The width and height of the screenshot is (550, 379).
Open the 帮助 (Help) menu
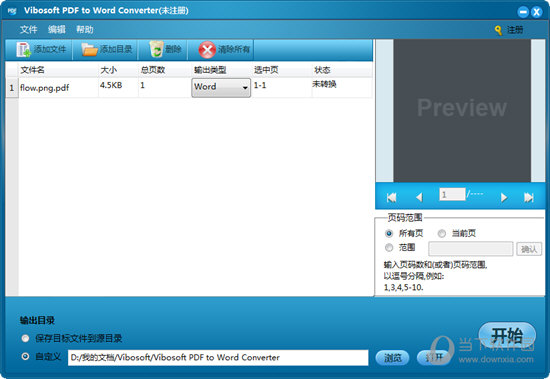85,29
